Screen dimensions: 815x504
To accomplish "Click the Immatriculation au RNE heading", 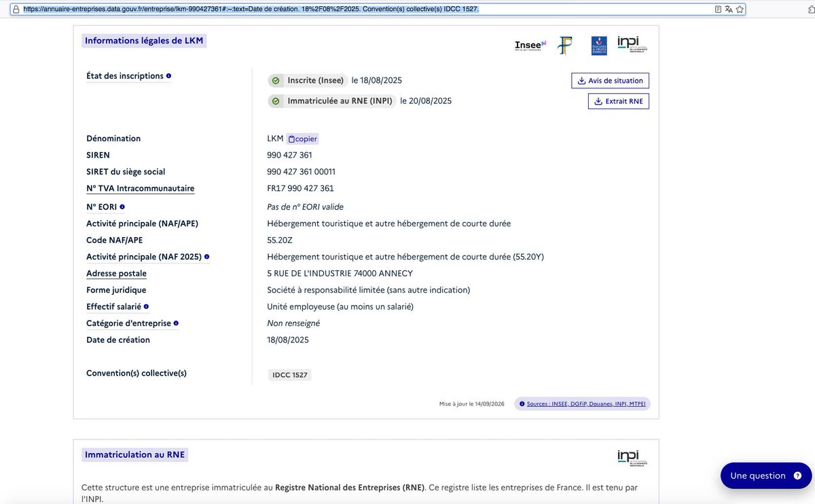I will coord(134,455).
